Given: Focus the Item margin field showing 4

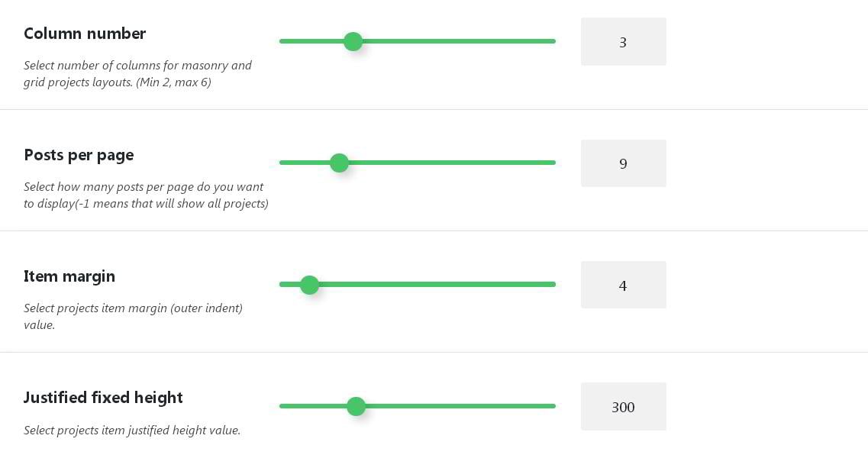Looking at the screenshot, I should [x=623, y=285].
